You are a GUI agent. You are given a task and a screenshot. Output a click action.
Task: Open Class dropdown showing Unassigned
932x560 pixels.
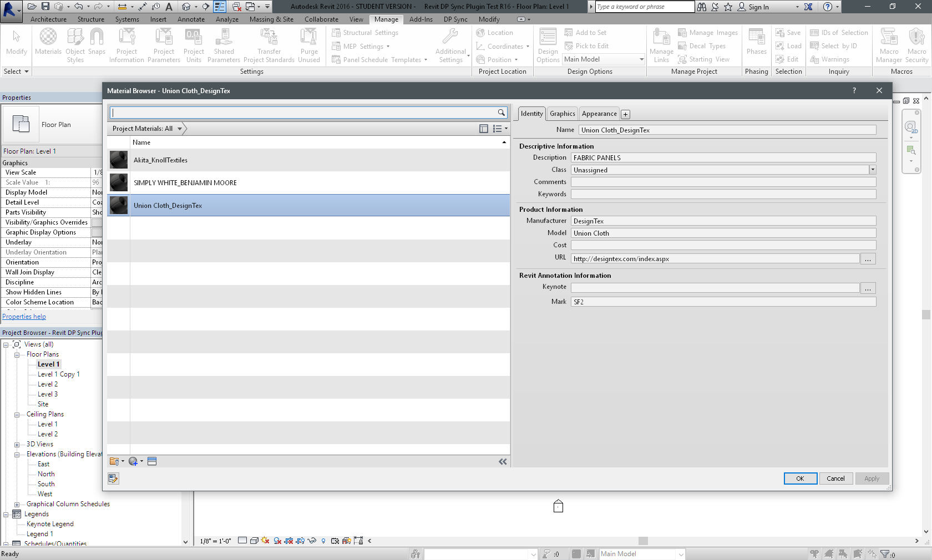[x=872, y=170]
